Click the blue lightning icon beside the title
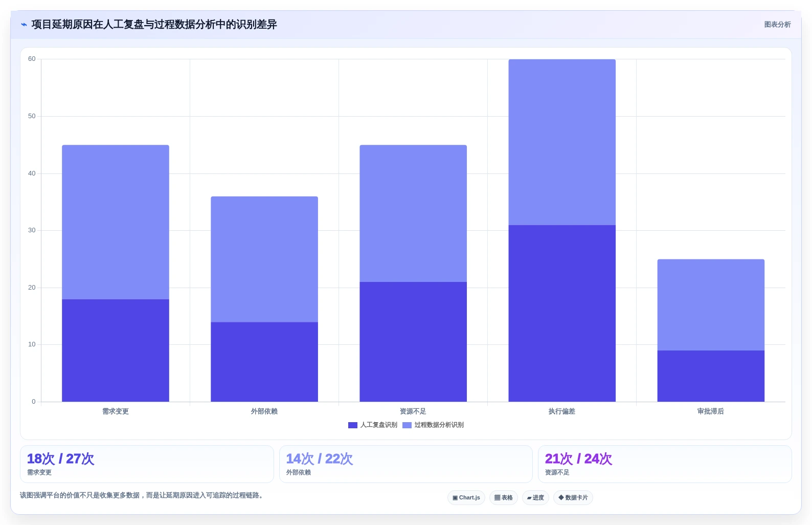 coord(24,25)
